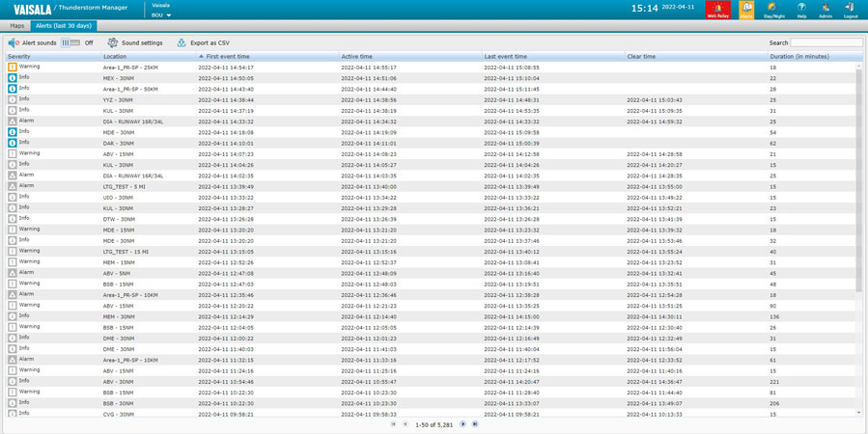The width and height of the screenshot is (868, 434).
Task: Open the Help icon
Action: coord(801,10)
